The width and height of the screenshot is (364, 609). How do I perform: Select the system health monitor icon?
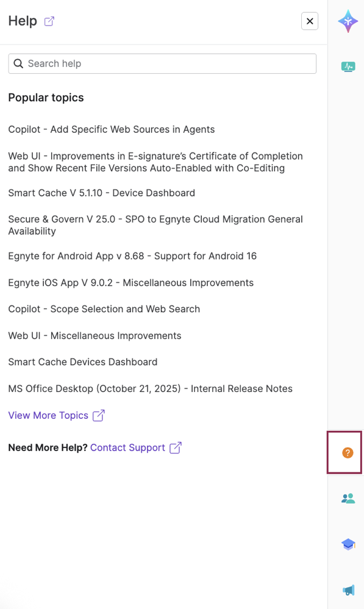pyautogui.click(x=348, y=66)
